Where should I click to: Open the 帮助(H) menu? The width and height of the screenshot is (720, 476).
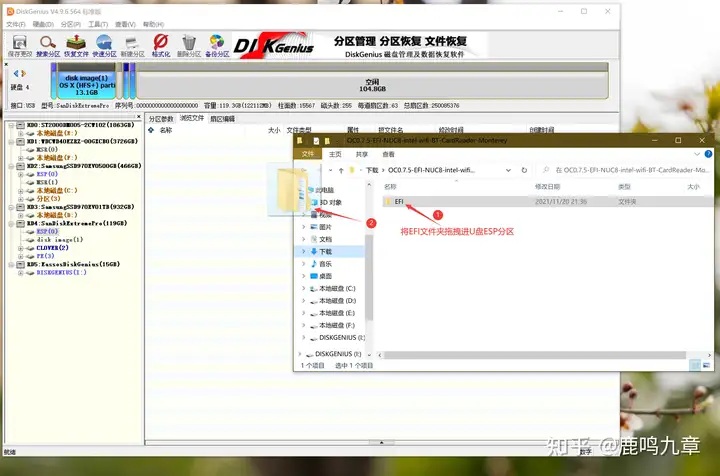153,24
